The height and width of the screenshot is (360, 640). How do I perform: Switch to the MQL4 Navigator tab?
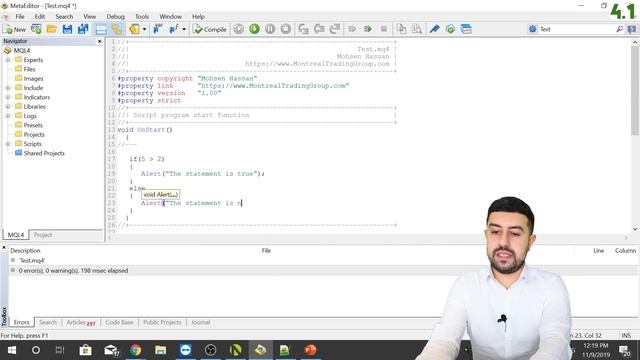tap(16, 235)
